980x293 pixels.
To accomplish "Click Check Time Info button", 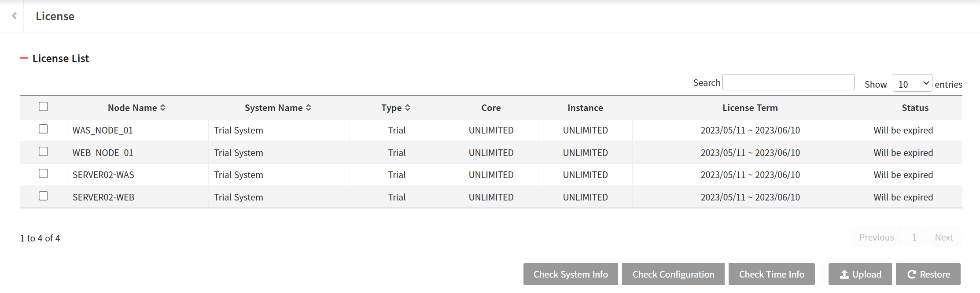I will 771,274.
